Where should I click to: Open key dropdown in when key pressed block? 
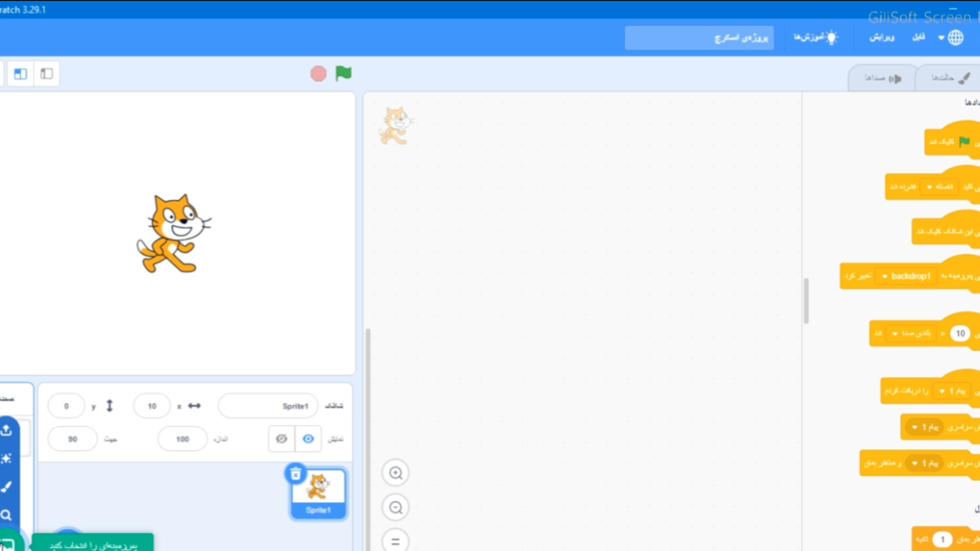(x=939, y=187)
